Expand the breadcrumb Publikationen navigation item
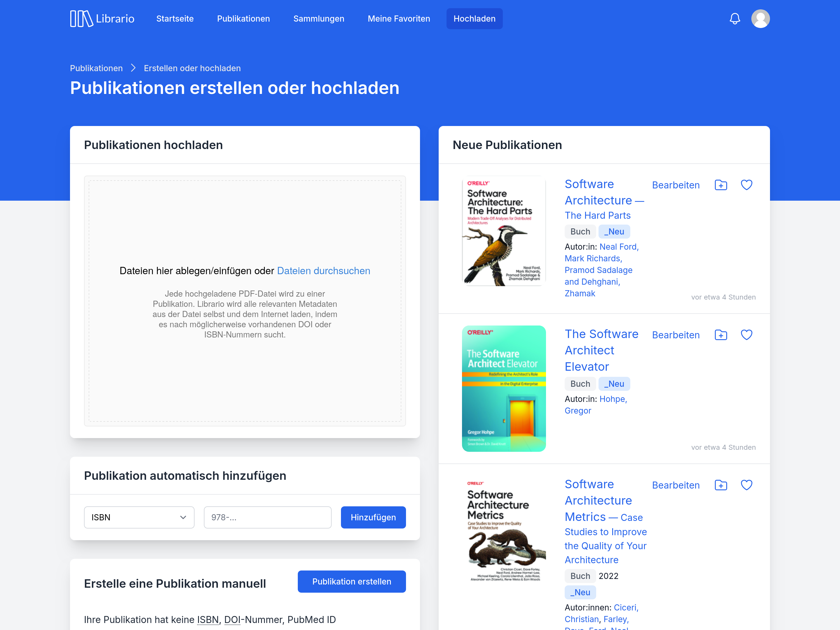 click(x=97, y=68)
